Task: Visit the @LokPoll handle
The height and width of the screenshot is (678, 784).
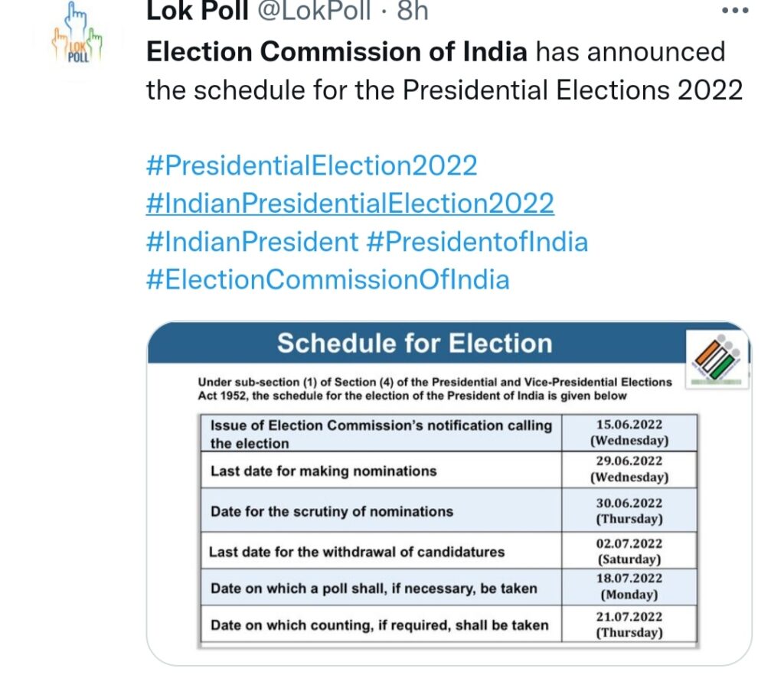Action: point(314,11)
